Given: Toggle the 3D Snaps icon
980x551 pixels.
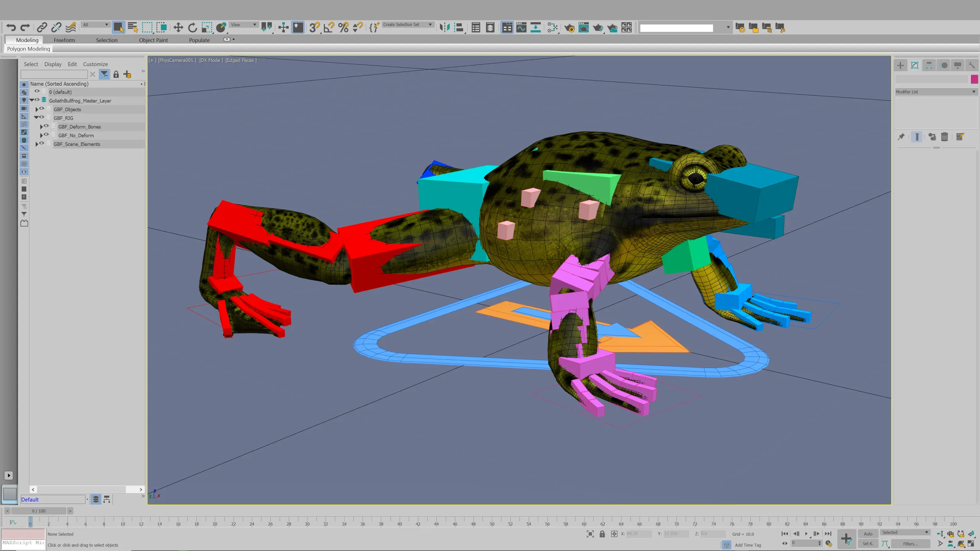Looking at the screenshot, I should (315, 27).
